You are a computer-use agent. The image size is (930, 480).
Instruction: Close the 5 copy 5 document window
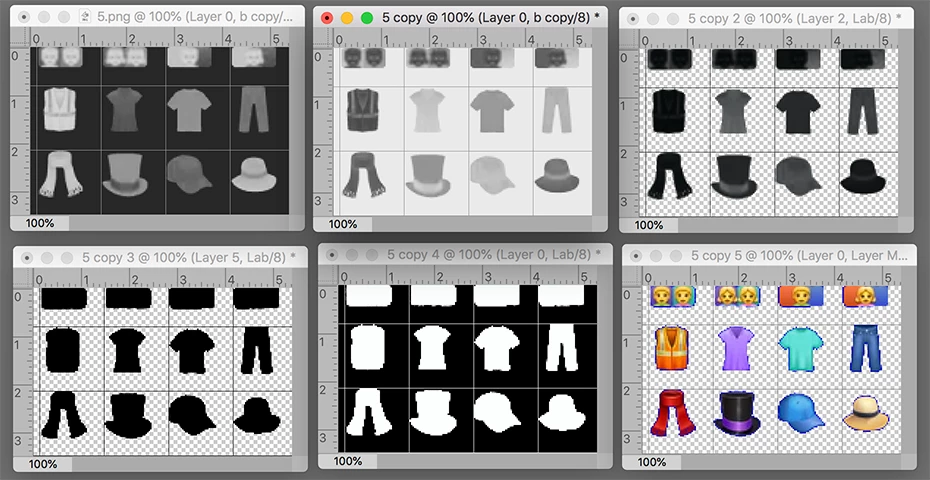pos(636,256)
